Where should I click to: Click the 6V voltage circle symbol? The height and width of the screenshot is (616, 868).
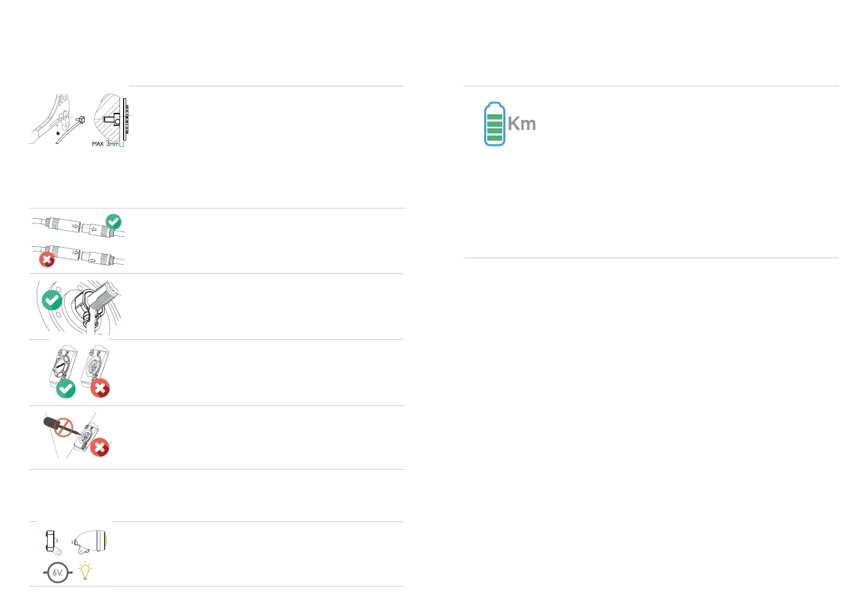click(57, 573)
